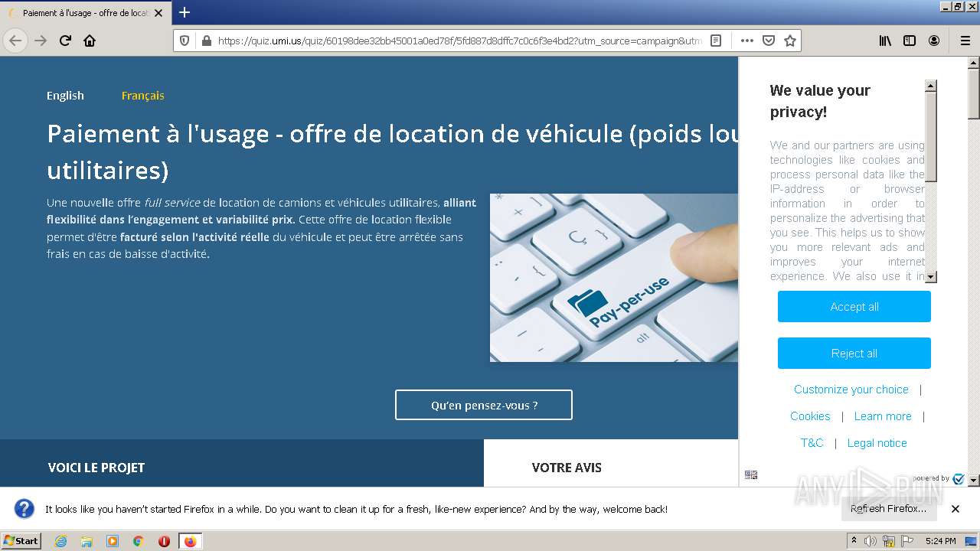This screenshot has height=551, width=980.
Task: Click the taskbar clock 5:24 PM
Action: [x=940, y=541]
